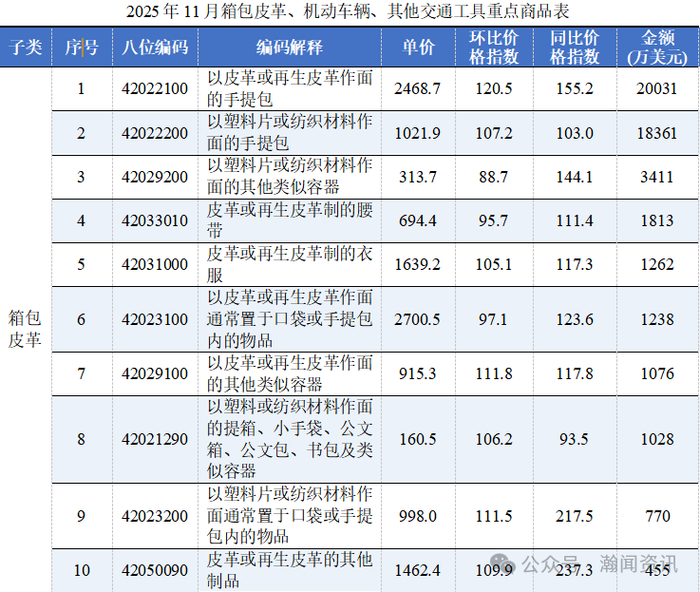
Task: Click unit price 2468.7
Action: [x=417, y=88]
